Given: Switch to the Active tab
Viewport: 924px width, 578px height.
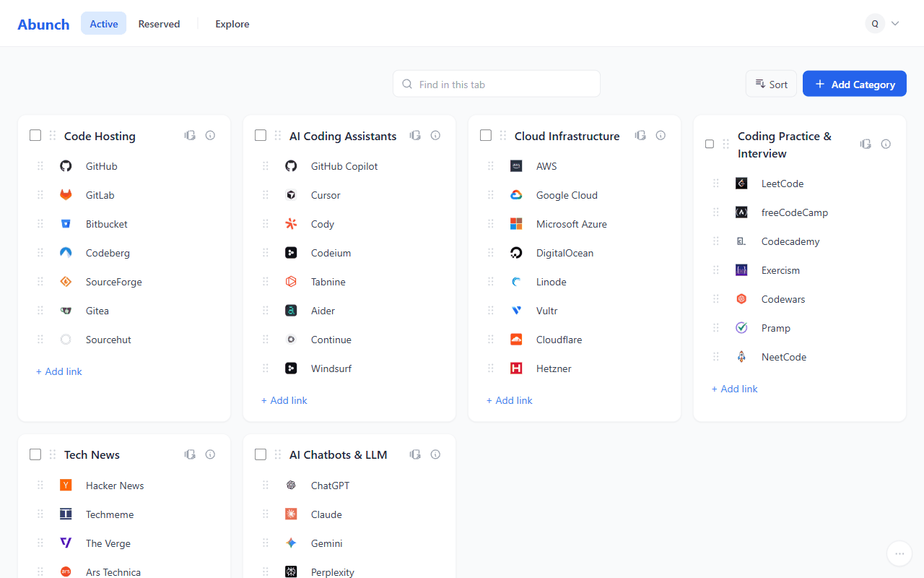Looking at the screenshot, I should click(104, 23).
